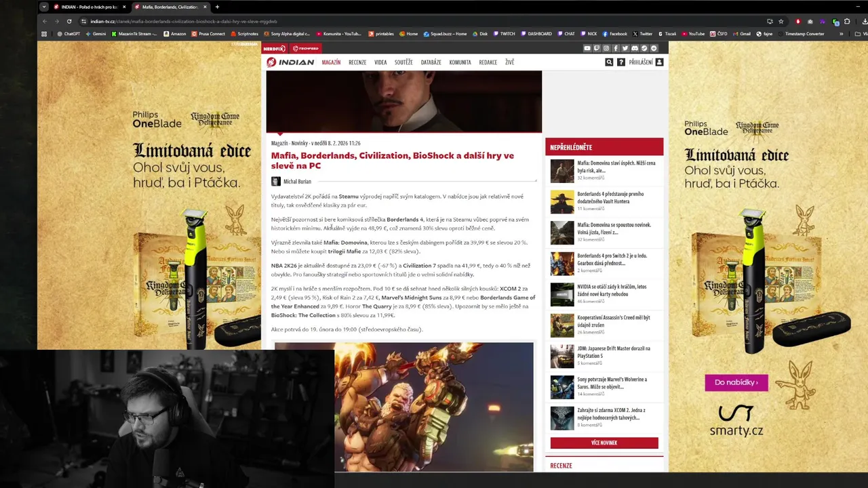Open 'Mafia: Domovina slaví úspěch' sidebar article
The image size is (868, 488).
[616, 167]
